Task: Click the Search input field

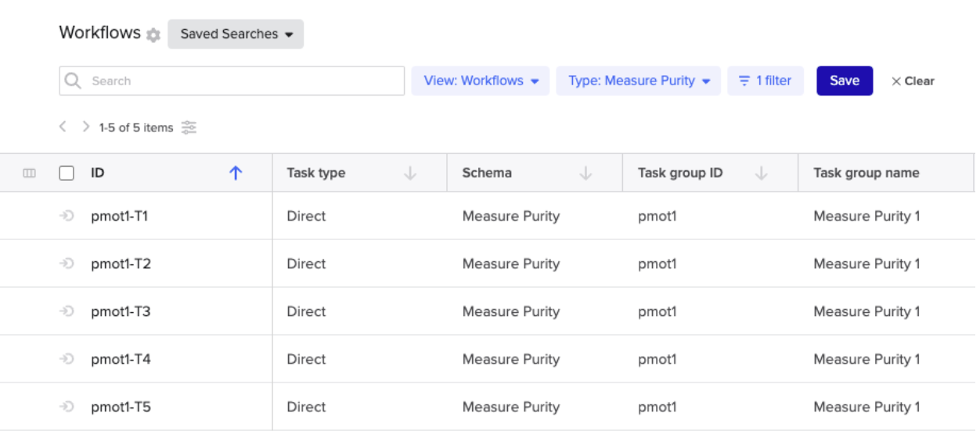Action: point(232,81)
